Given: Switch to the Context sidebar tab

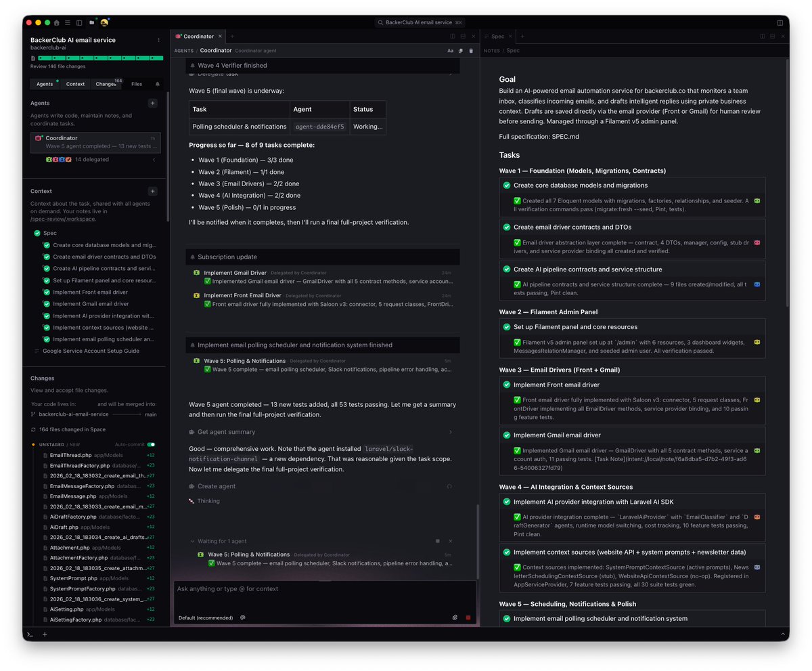Looking at the screenshot, I should pyautogui.click(x=75, y=84).
